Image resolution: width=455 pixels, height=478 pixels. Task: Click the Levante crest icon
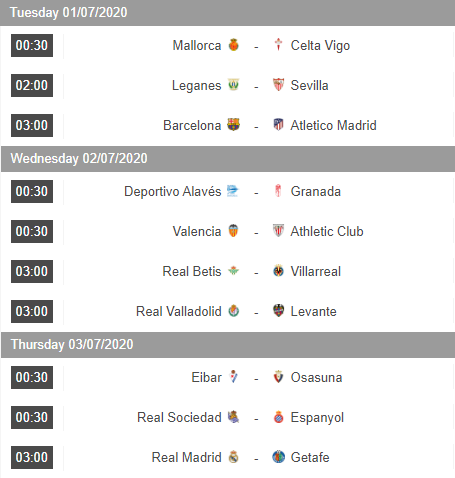[278, 311]
